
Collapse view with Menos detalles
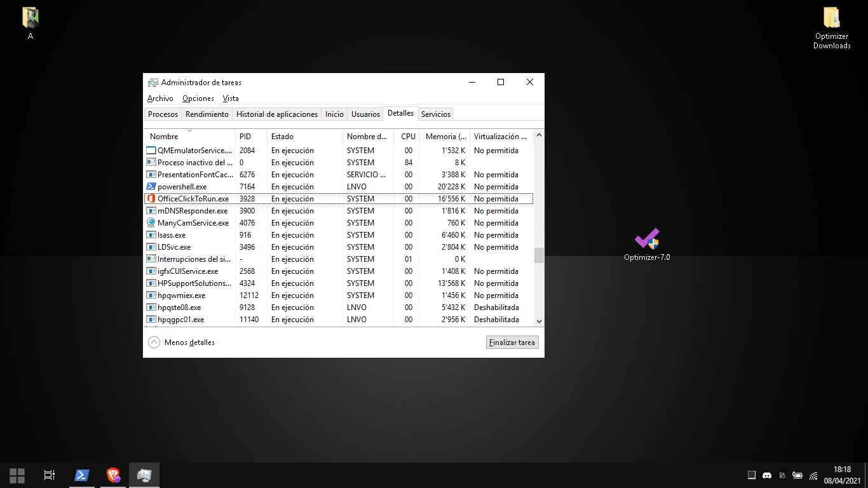click(x=182, y=342)
